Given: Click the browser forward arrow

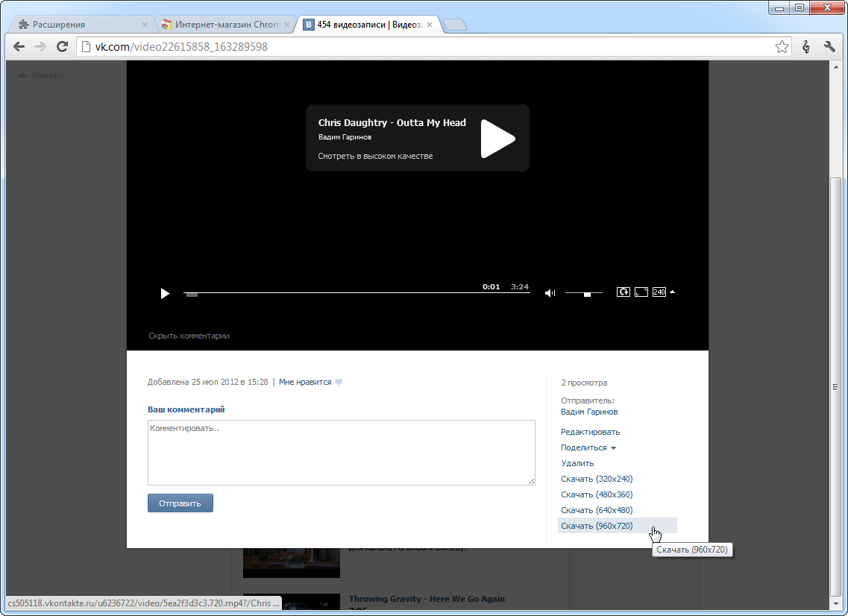Looking at the screenshot, I should coord(40,46).
